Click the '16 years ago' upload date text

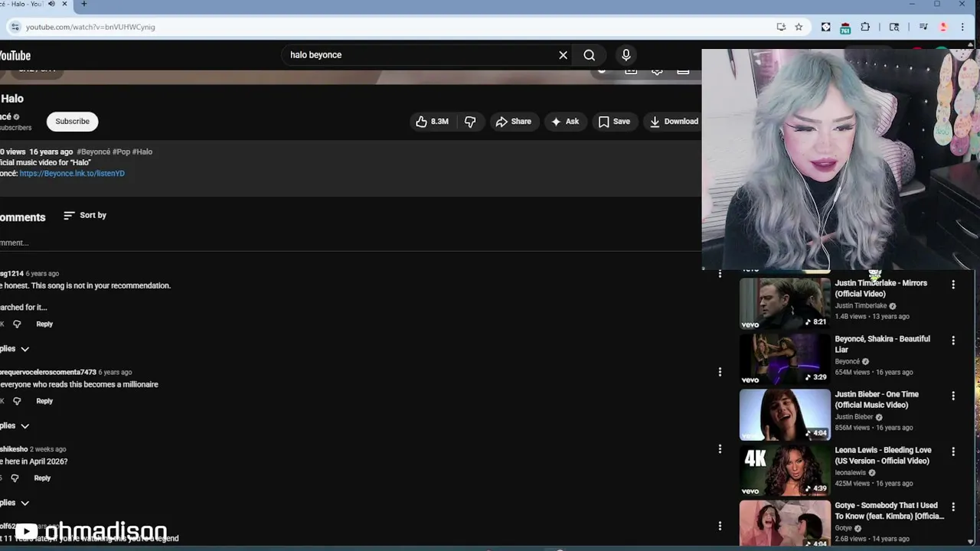pos(51,152)
